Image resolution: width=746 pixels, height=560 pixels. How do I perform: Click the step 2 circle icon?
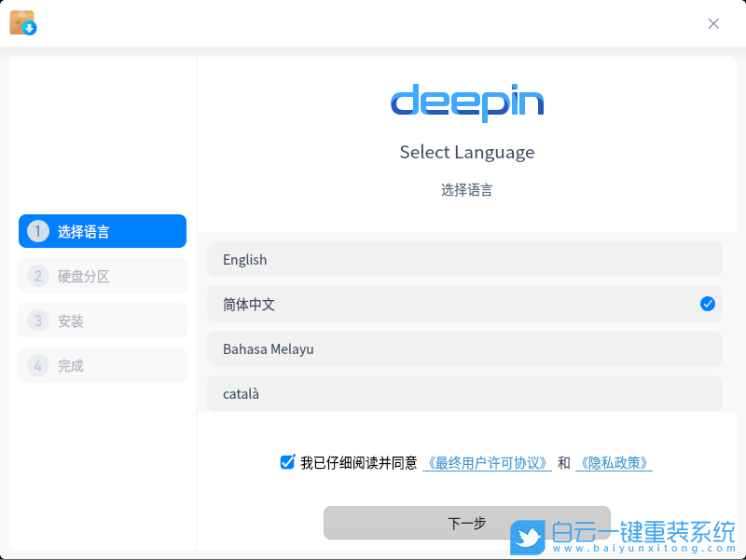(x=37, y=276)
